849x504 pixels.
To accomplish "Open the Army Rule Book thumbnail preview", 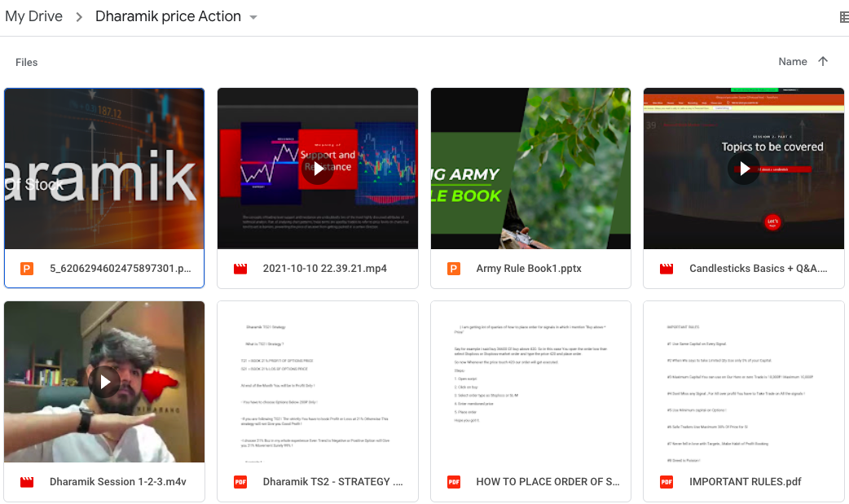I will coord(530,169).
